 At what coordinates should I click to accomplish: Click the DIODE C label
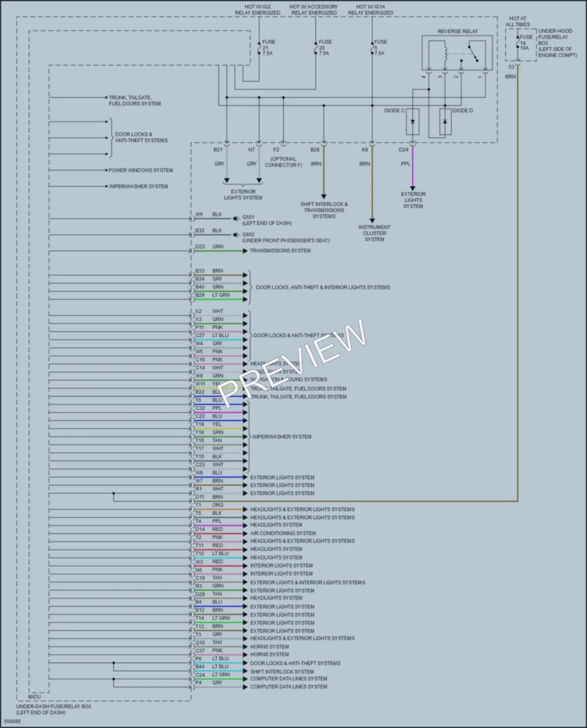point(394,111)
